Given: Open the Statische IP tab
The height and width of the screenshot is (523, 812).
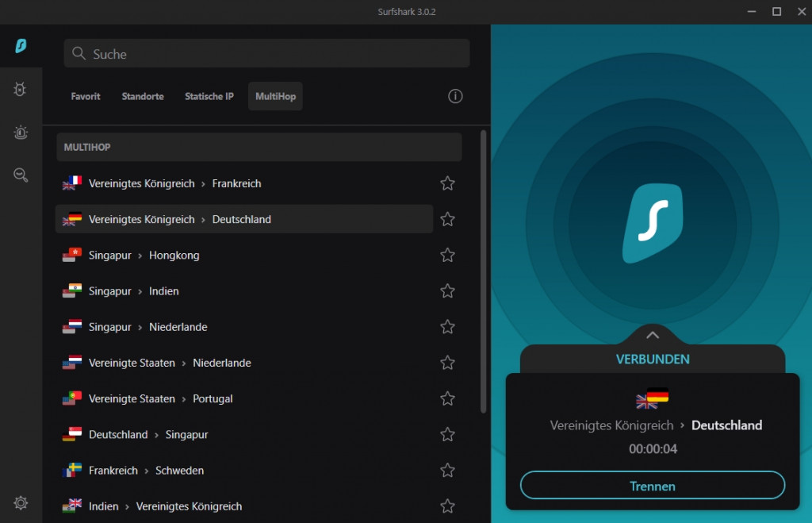Looking at the screenshot, I should [x=209, y=96].
